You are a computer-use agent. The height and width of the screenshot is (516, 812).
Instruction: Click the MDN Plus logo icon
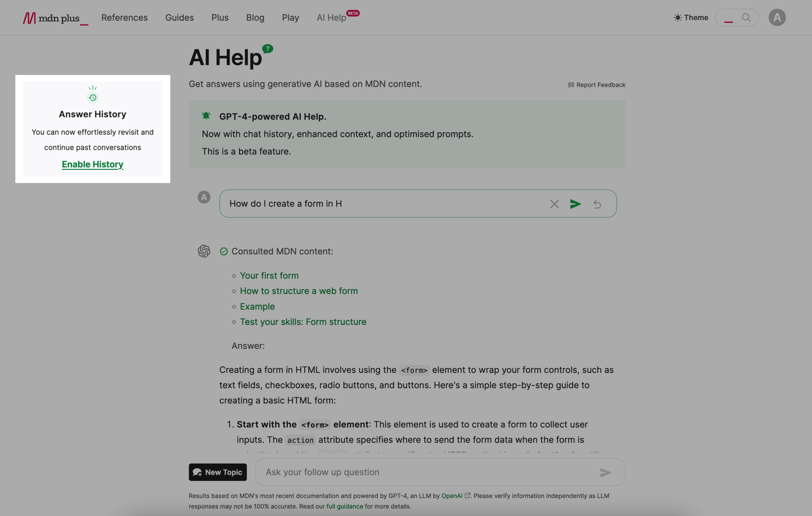28,18
